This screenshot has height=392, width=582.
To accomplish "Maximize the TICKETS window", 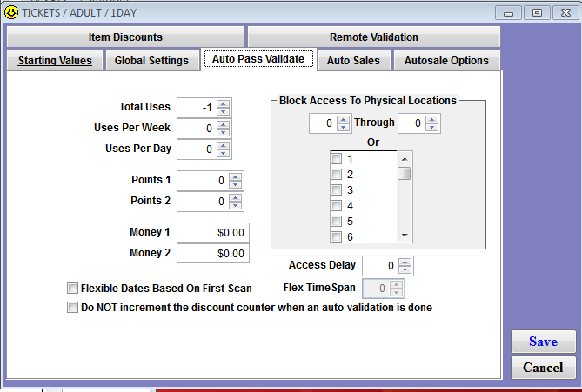I will (x=537, y=13).
